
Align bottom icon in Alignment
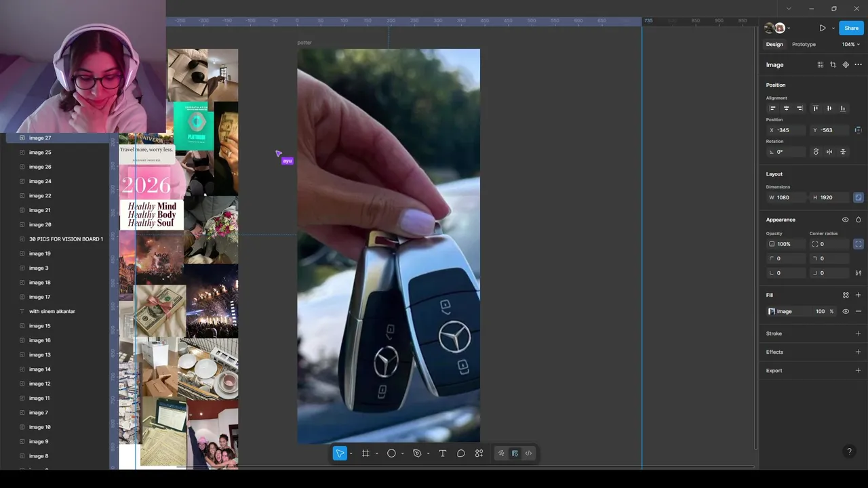coord(843,108)
